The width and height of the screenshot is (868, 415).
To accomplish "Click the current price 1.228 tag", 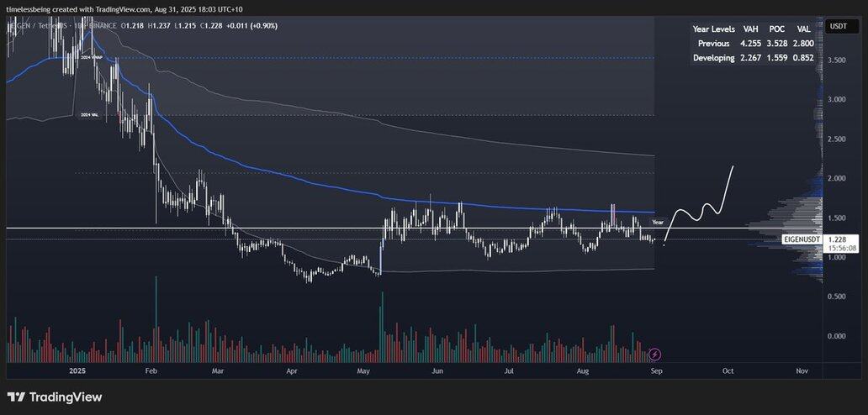I will click(x=835, y=239).
